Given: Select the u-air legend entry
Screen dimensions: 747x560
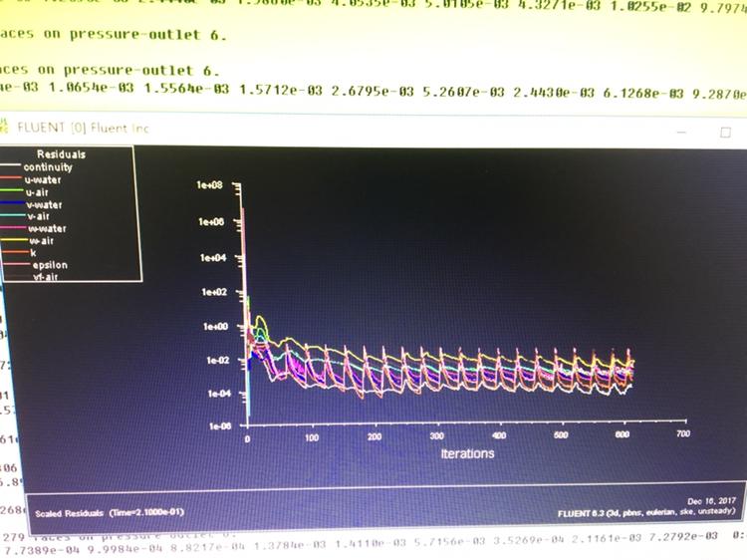Looking at the screenshot, I should point(37,192).
